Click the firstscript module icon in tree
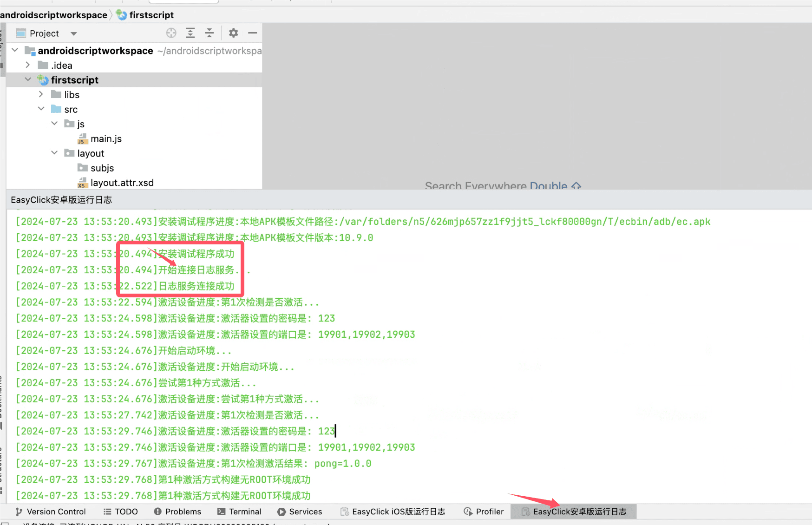Screen dimensions: 812x525 click(43, 80)
